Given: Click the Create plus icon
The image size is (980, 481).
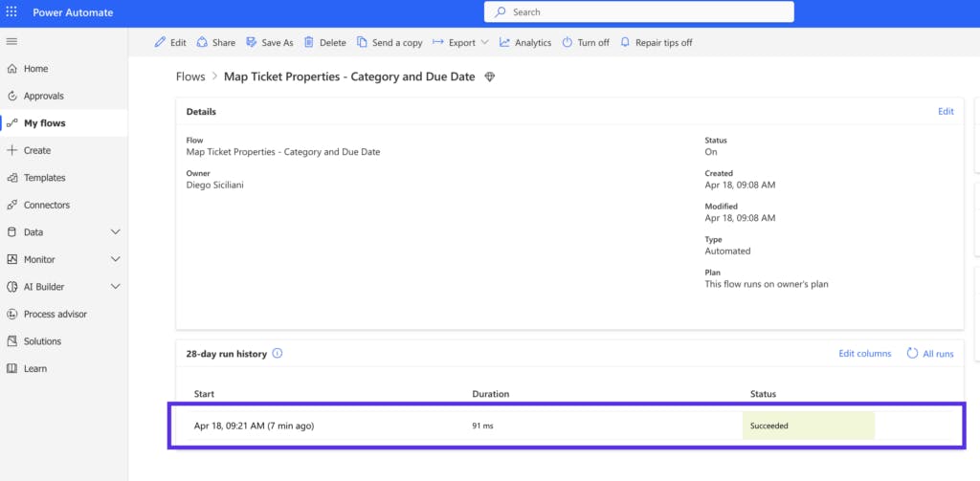Looking at the screenshot, I should [11, 150].
